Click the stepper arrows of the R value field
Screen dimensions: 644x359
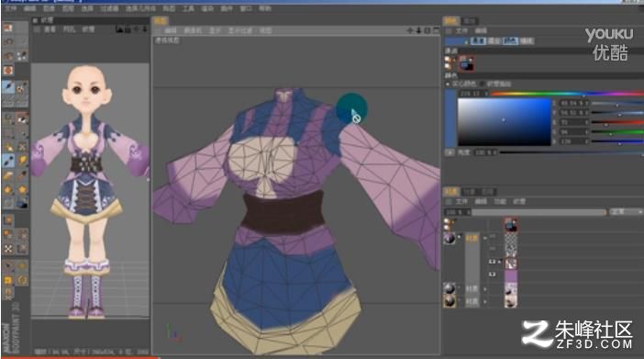click(x=586, y=122)
